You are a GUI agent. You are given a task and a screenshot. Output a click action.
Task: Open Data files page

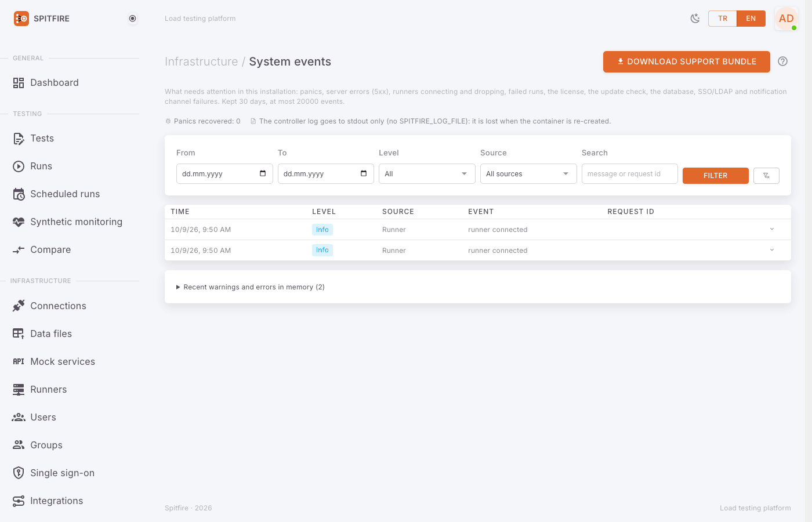tap(51, 333)
